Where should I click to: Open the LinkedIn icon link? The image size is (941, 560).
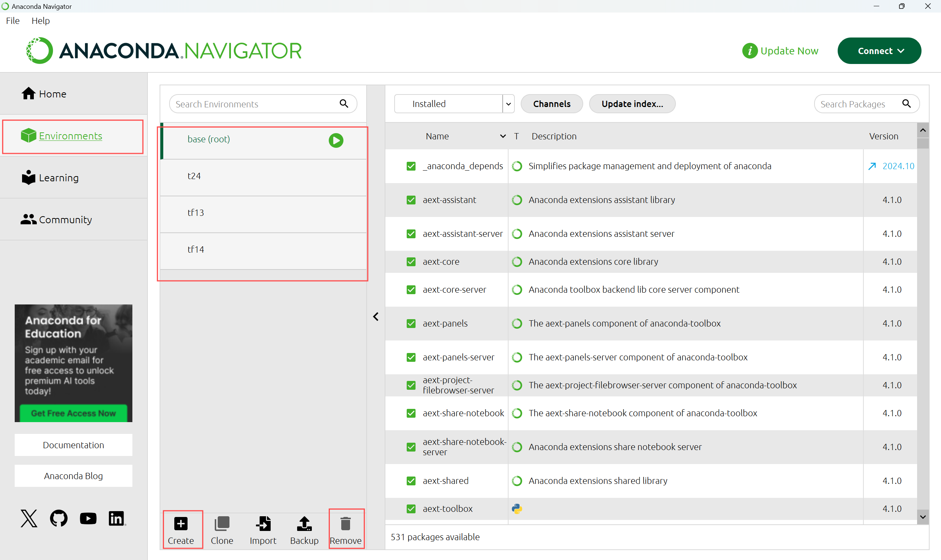click(x=117, y=518)
